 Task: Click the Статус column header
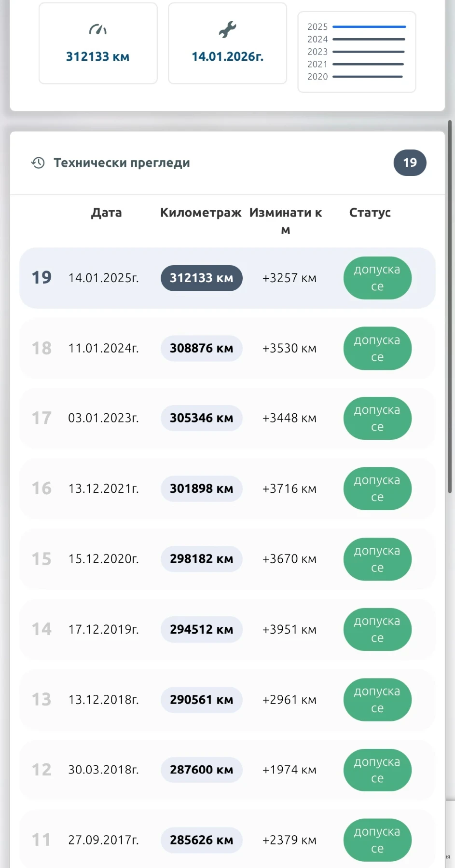(x=370, y=213)
